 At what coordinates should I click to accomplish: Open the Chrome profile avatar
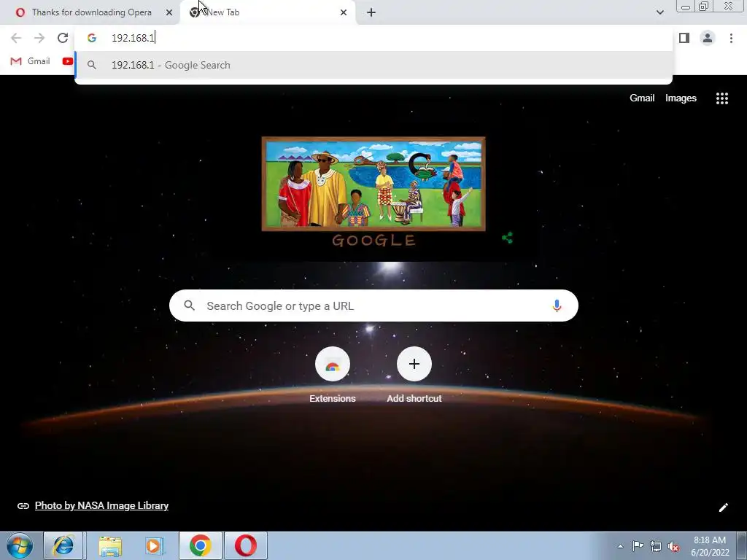pyautogui.click(x=708, y=38)
